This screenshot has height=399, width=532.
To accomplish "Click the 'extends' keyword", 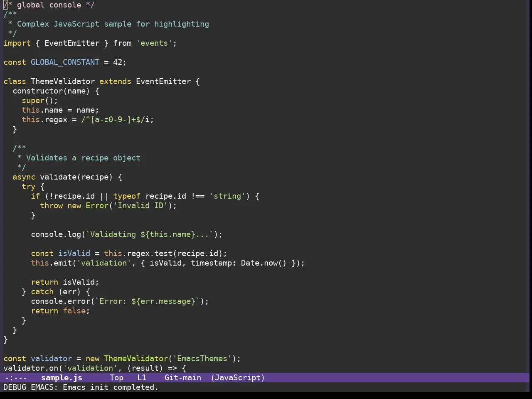I will pyautogui.click(x=115, y=81).
